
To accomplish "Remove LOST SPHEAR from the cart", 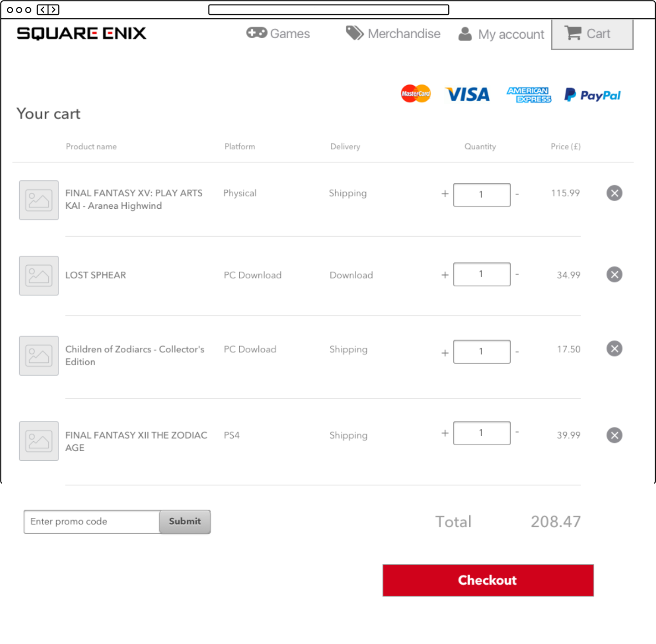I will [x=614, y=274].
